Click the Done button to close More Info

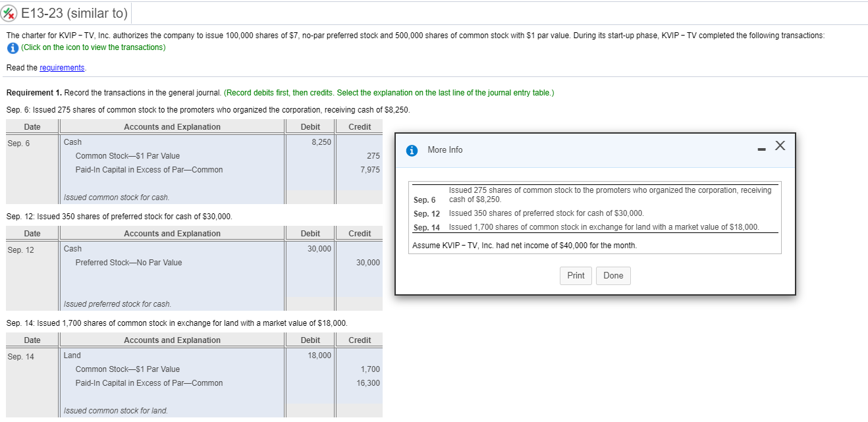[613, 275]
